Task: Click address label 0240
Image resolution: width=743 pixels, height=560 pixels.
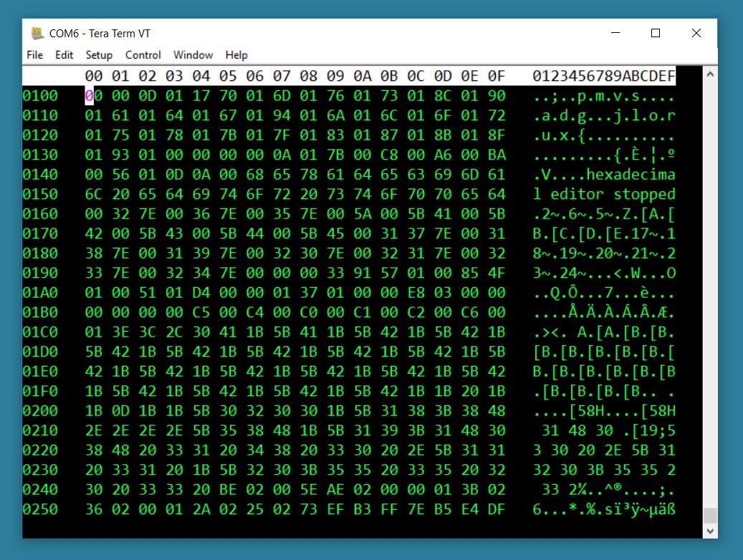Action: [x=40, y=489]
